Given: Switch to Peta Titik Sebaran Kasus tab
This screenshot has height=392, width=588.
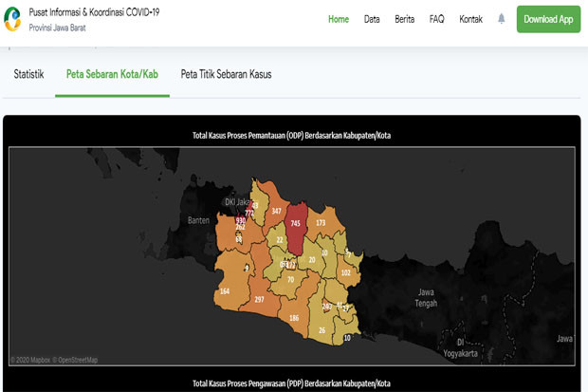Looking at the screenshot, I should 226,74.
